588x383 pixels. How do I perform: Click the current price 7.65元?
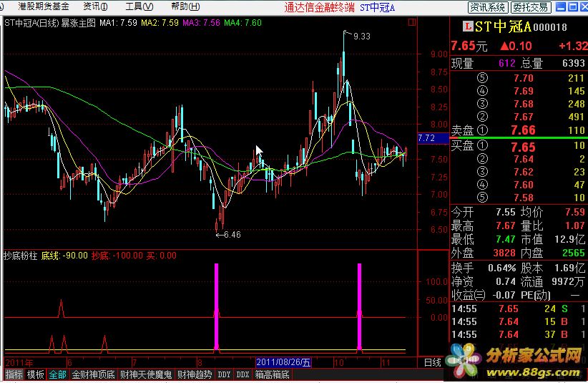click(469, 46)
